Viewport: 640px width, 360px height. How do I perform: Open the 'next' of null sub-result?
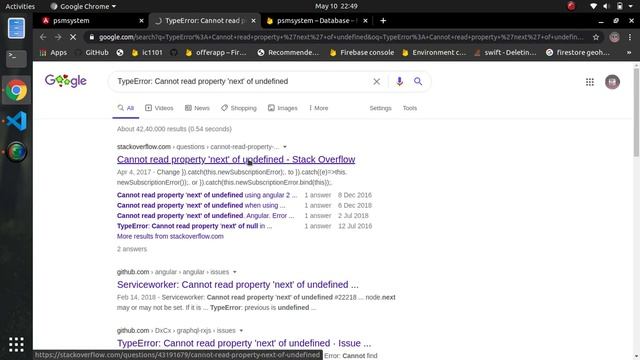coord(194,226)
